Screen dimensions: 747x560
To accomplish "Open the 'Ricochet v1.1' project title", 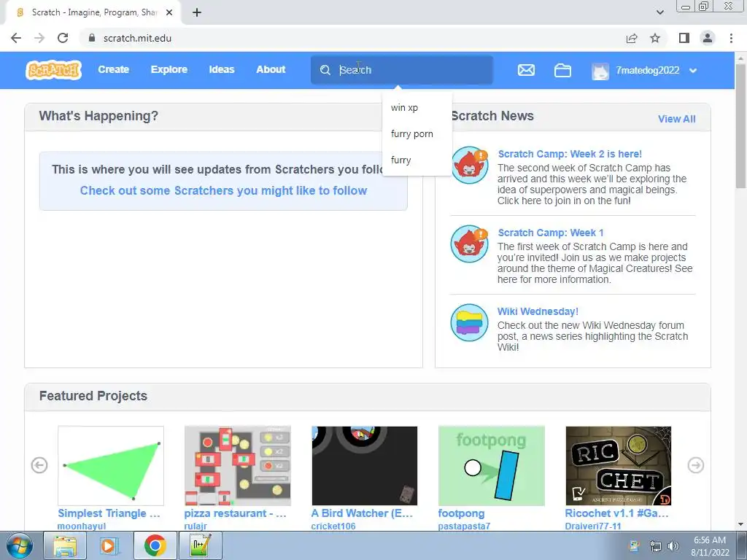I will pyautogui.click(x=617, y=513).
